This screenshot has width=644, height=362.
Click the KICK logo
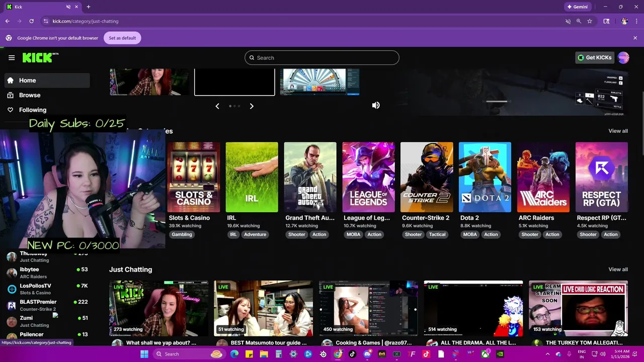point(40,57)
